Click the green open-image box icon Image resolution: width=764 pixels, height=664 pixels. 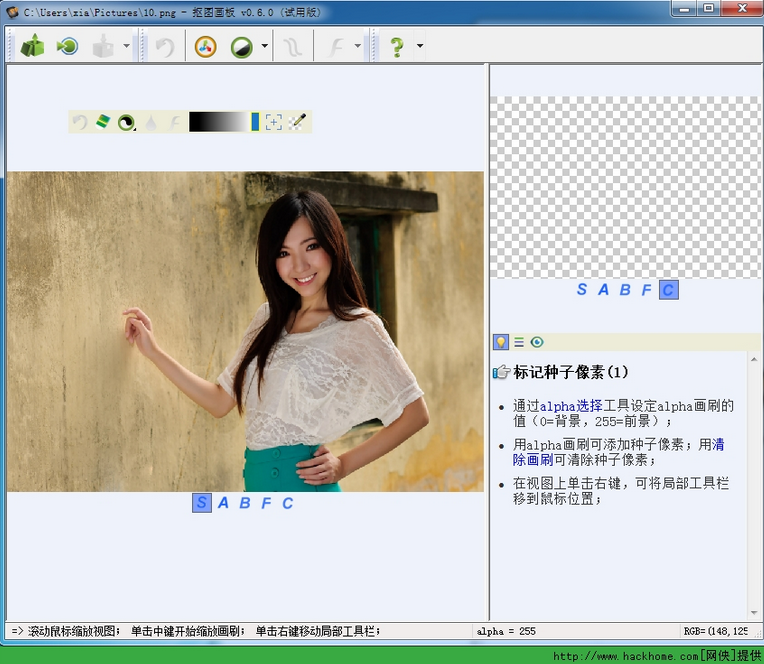click(33, 46)
